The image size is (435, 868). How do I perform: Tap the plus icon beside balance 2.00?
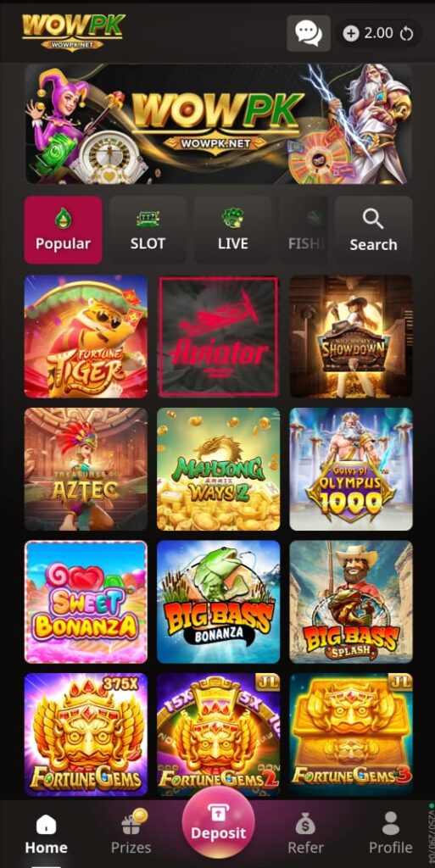351,34
